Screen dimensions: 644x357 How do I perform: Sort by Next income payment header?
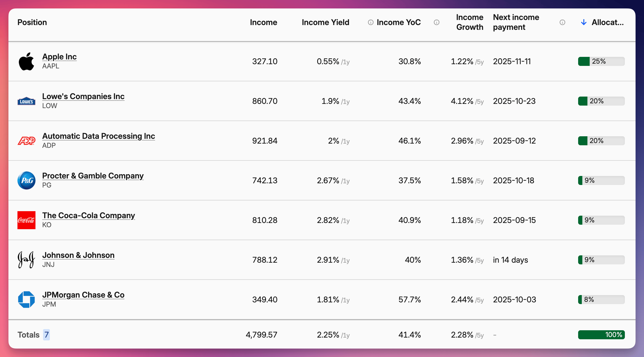[516, 22]
